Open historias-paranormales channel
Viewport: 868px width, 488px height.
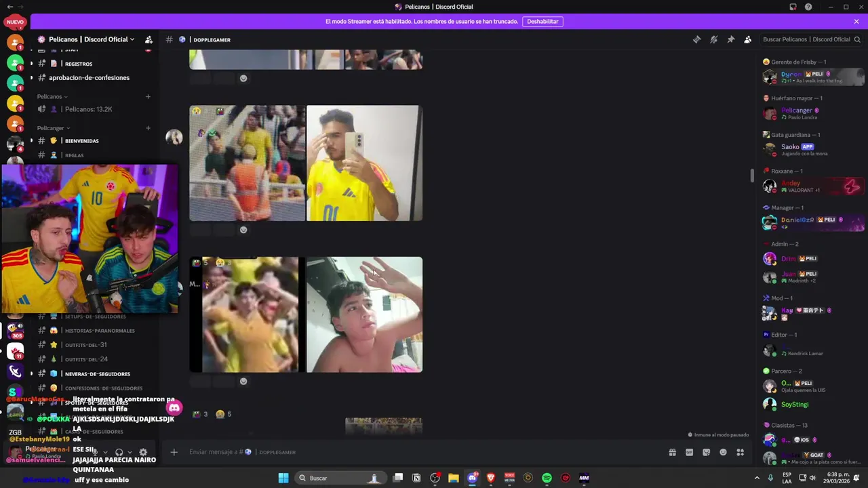(x=100, y=330)
